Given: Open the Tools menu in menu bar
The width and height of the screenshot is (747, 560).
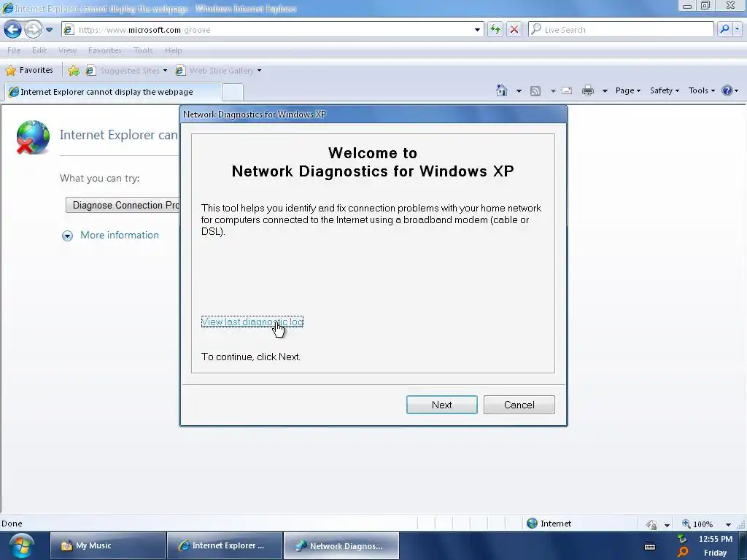Looking at the screenshot, I should (x=143, y=50).
